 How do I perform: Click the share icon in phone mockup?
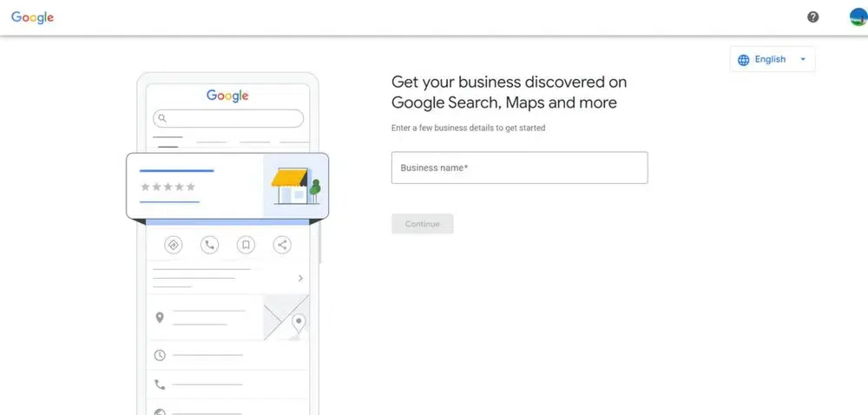click(x=282, y=245)
